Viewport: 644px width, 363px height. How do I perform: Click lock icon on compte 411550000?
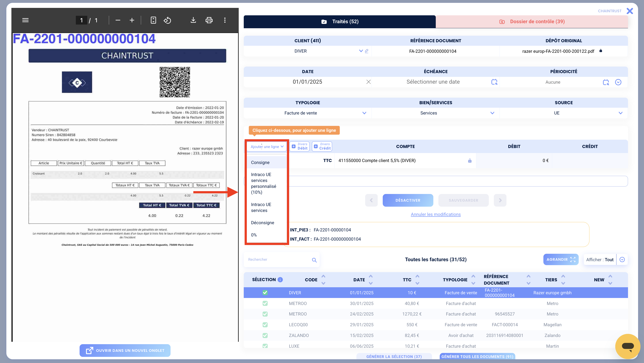[470, 160]
